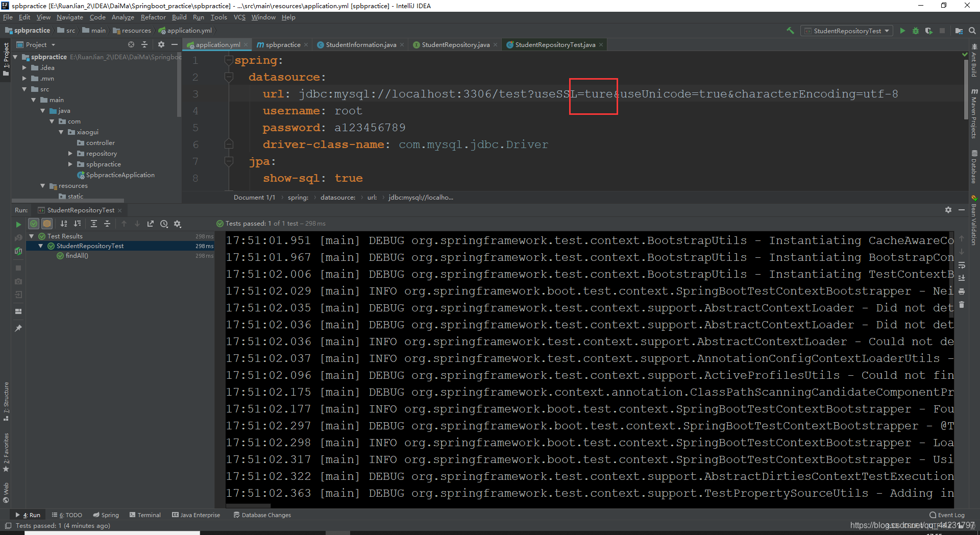The width and height of the screenshot is (980, 535).
Task: Open the Refactor menu
Action: [153, 17]
